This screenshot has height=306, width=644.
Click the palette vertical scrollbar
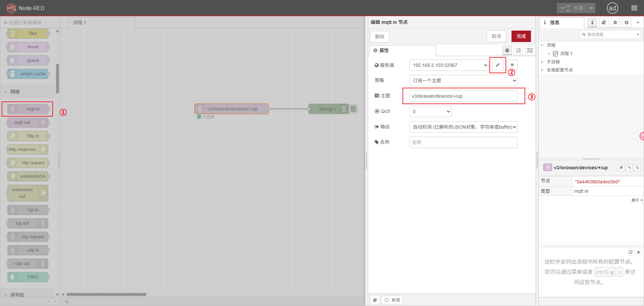(57, 79)
